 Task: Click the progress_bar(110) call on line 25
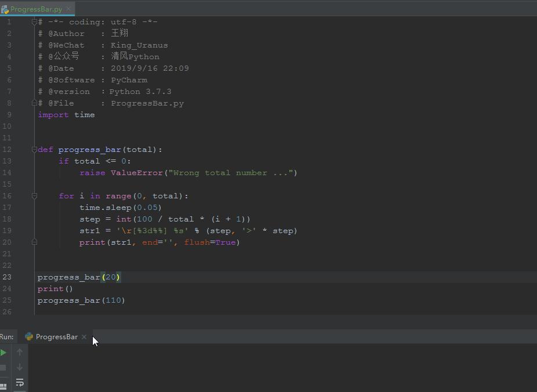click(81, 300)
